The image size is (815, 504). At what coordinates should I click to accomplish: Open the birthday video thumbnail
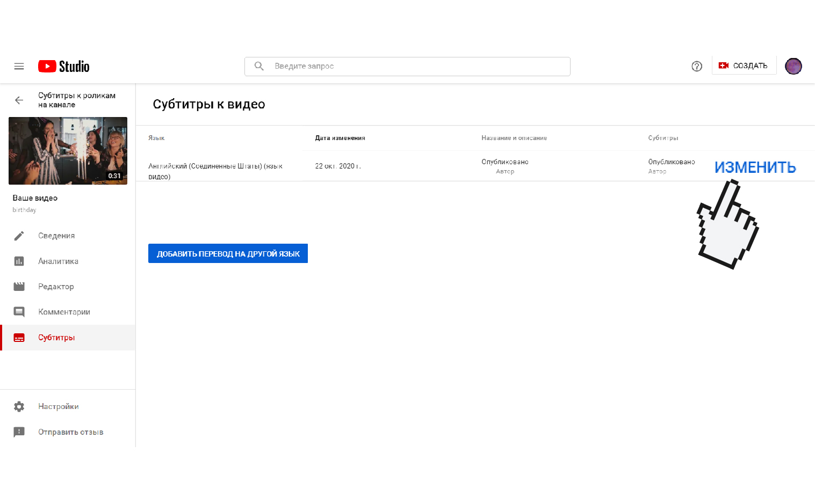(x=68, y=151)
